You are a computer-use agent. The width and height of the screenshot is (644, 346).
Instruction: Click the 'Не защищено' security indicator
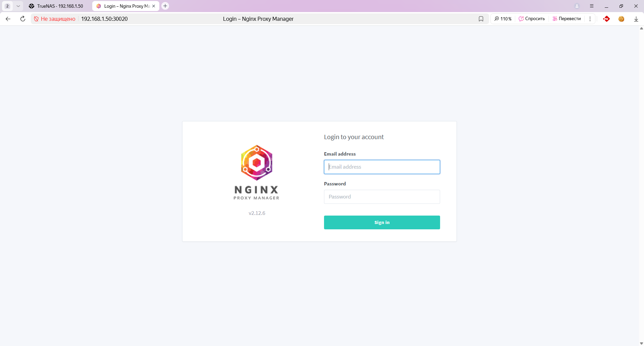pyautogui.click(x=55, y=19)
